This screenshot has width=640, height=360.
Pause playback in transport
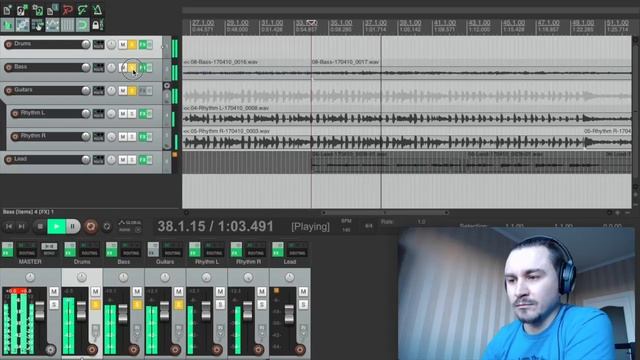tap(73, 227)
